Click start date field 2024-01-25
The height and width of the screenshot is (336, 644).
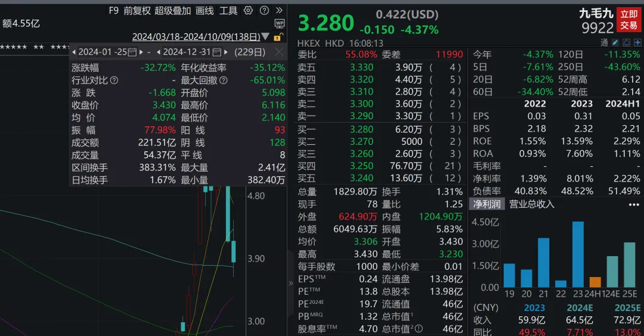[103, 52]
